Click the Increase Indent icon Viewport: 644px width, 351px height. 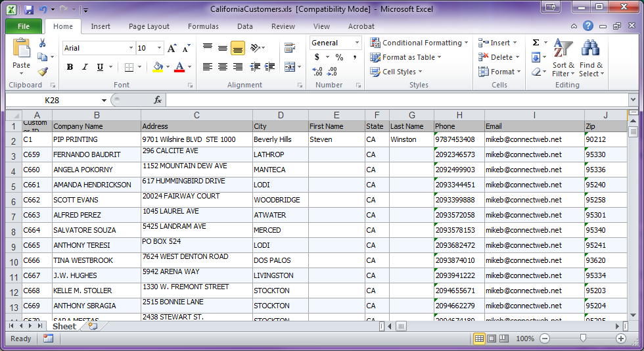270,67
